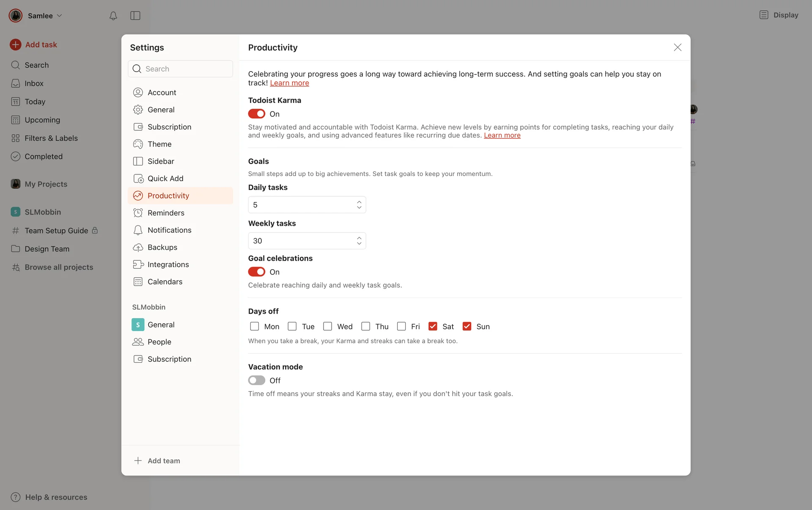Open the Theme palette settings

(x=159, y=144)
